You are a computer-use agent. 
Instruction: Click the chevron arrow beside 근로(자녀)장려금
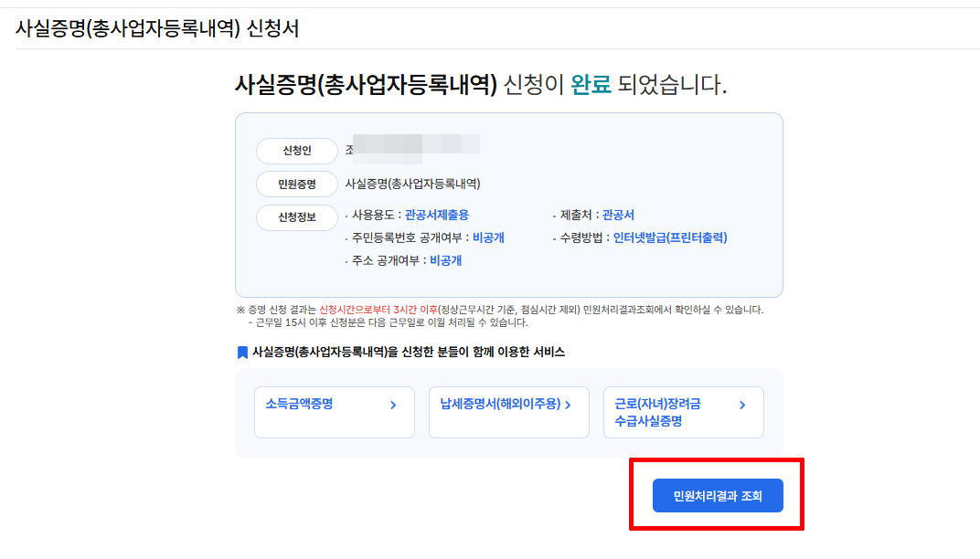[x=742, y=405]
